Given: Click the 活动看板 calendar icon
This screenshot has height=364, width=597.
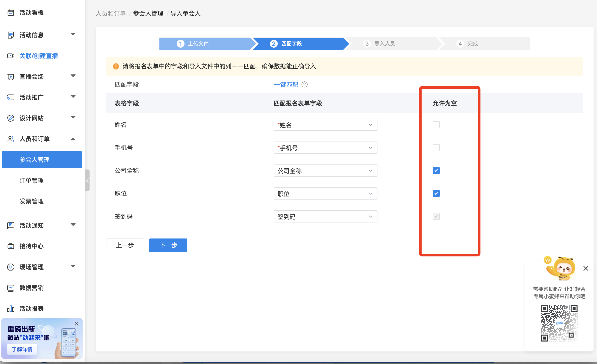Looking at the screenshot, I should coord(11,13).
